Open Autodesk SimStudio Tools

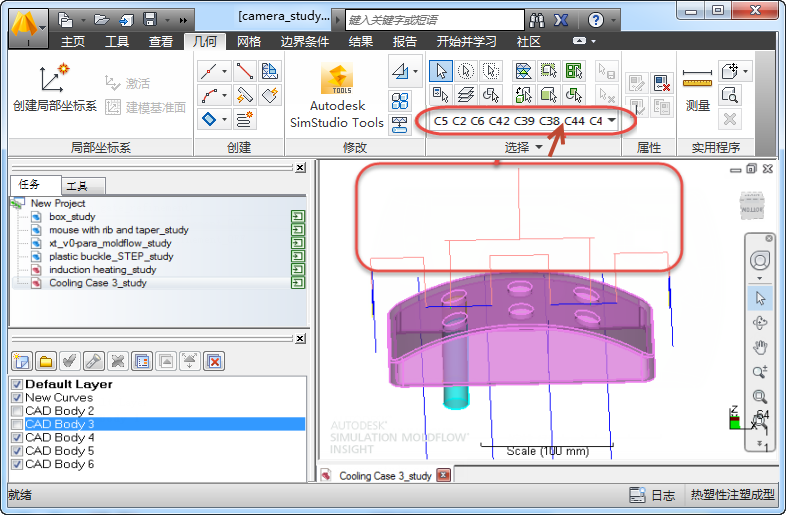(337, 96)
